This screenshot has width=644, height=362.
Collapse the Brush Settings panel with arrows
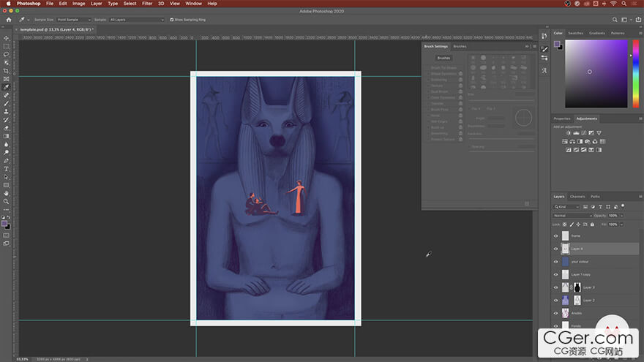(x=527, y=46)
